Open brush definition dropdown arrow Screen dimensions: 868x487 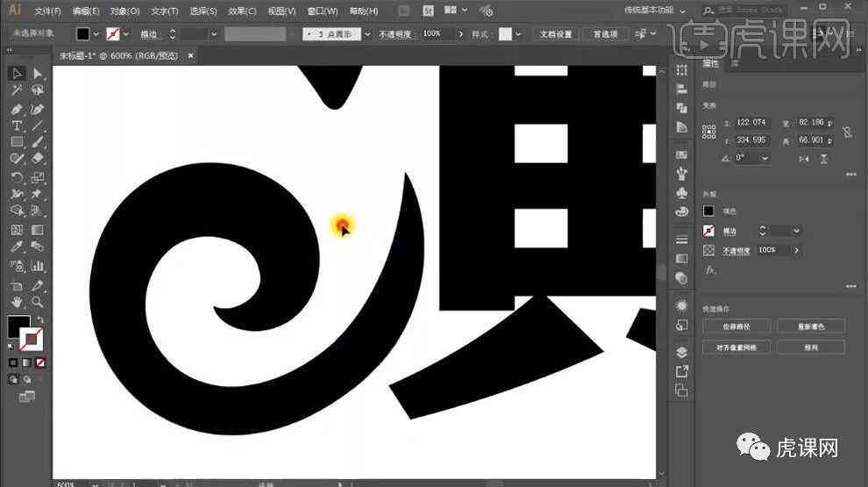tap(367, 34)
